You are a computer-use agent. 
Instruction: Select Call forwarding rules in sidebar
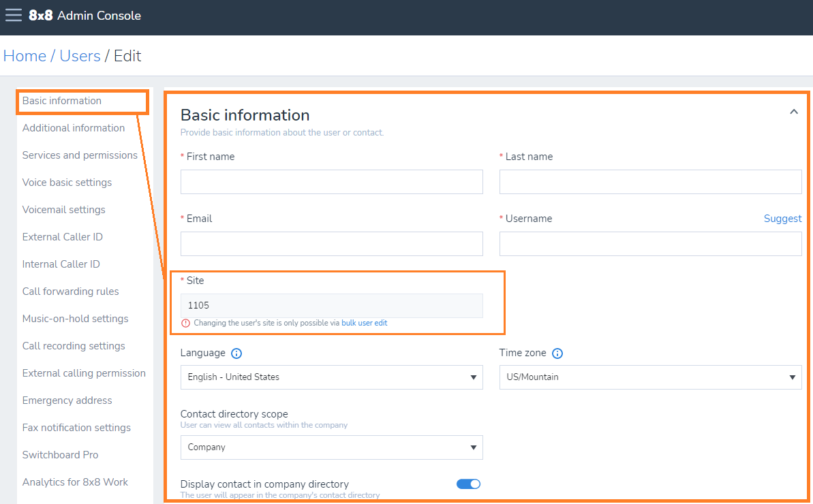[70, 291]
